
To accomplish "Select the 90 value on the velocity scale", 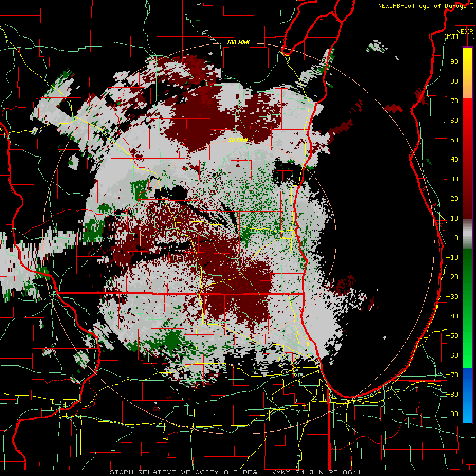I will [x=454, y=62].
